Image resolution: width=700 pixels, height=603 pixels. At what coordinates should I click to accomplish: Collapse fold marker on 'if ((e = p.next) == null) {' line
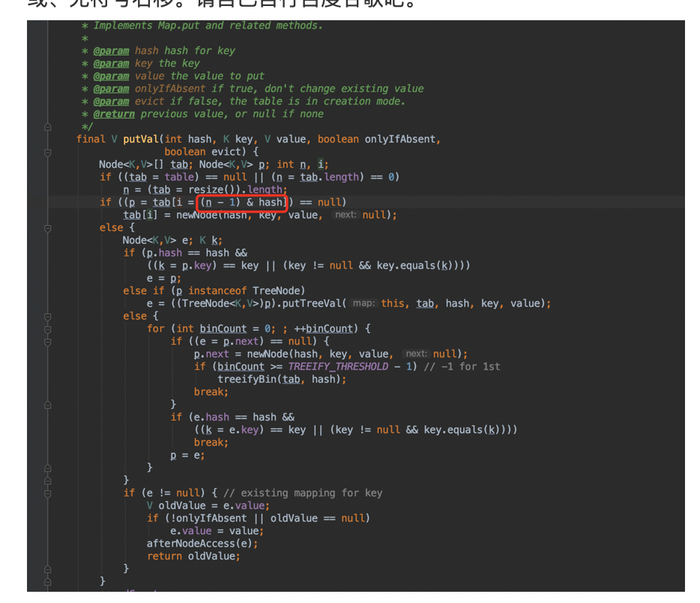48,342
